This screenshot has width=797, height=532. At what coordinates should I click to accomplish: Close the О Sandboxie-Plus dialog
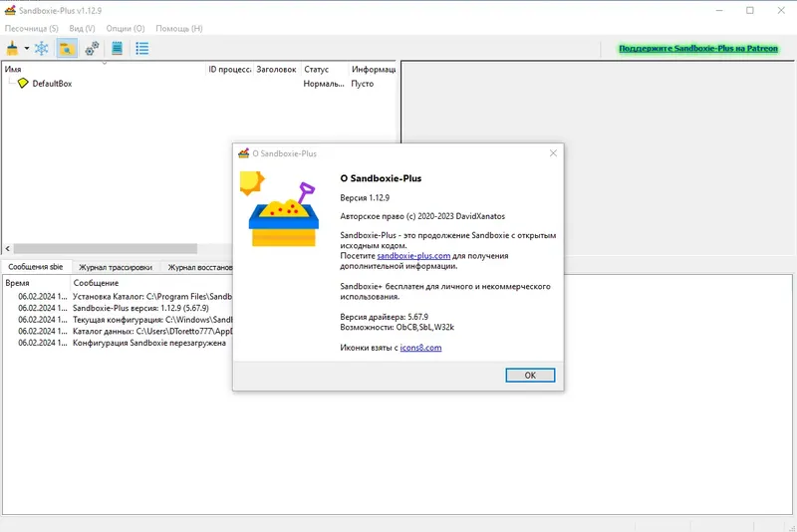coord(553,153)
